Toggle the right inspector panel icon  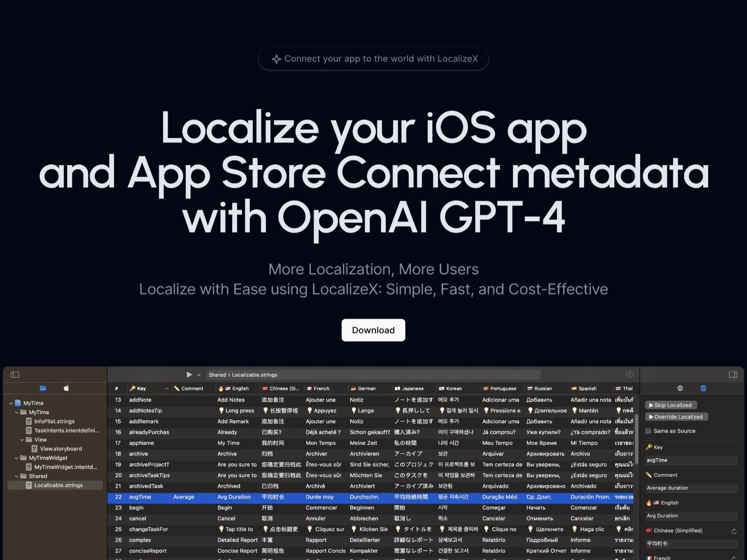(x=733, y=374)
